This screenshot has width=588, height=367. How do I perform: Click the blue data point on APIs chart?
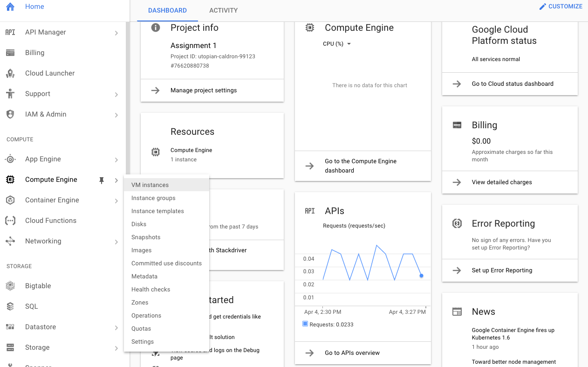pyautogui.click(x=421, y=276)
